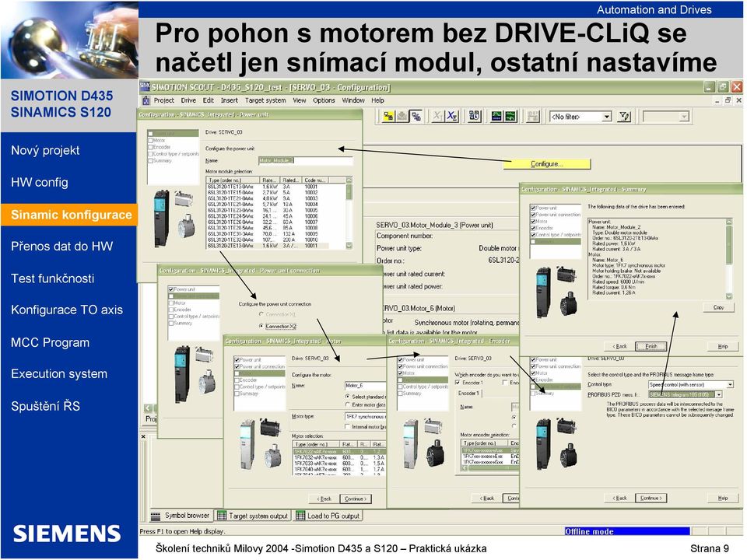Select Connection X2 radio button
Image resolution: width=747 pixels, height=560 pixels.
(x=261, y=326)
